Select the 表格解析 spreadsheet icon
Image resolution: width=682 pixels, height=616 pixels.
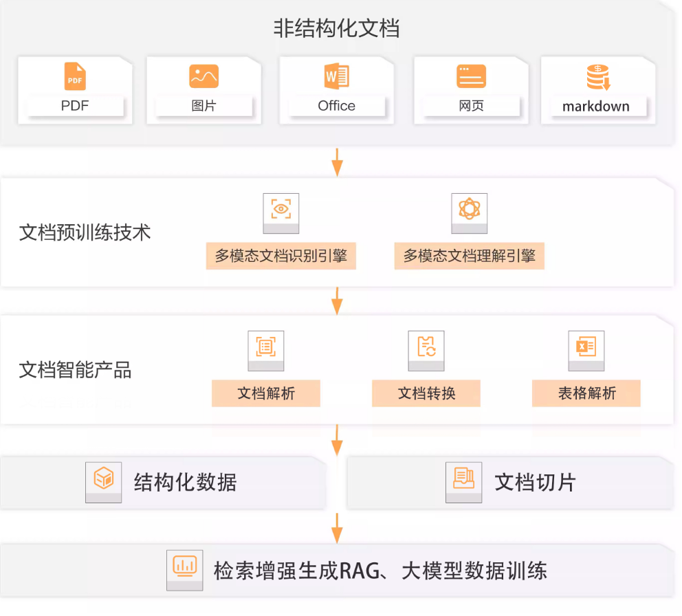(x=586, y=346)
